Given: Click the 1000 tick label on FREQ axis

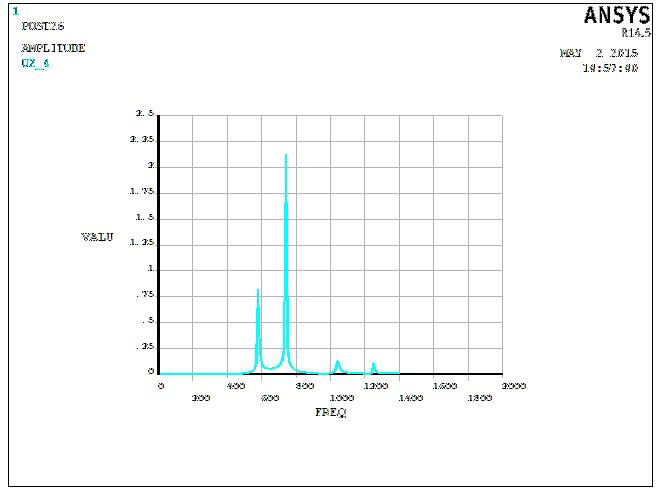Looking at the screenshot, I should (342, 398).
